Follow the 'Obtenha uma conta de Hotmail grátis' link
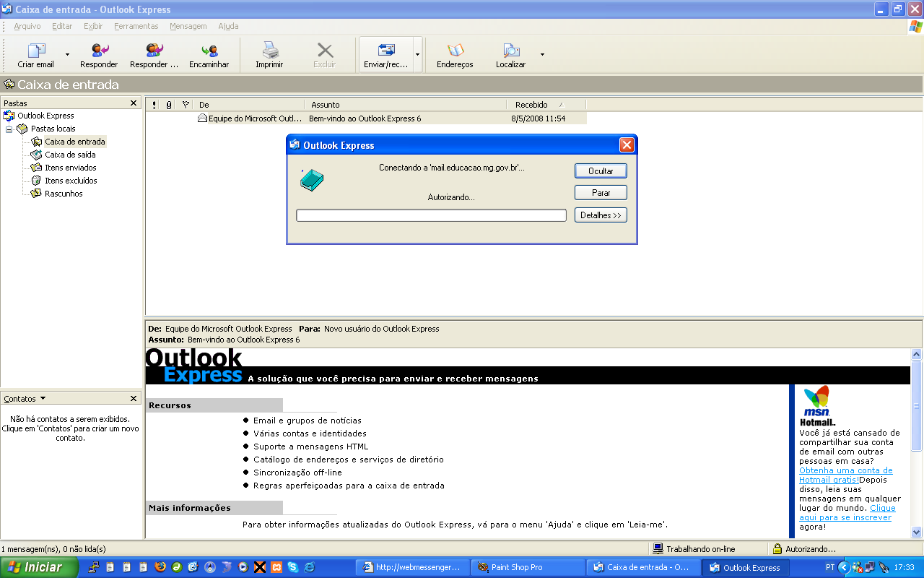Viewport: 924px width, 578px height. (845, 475)
